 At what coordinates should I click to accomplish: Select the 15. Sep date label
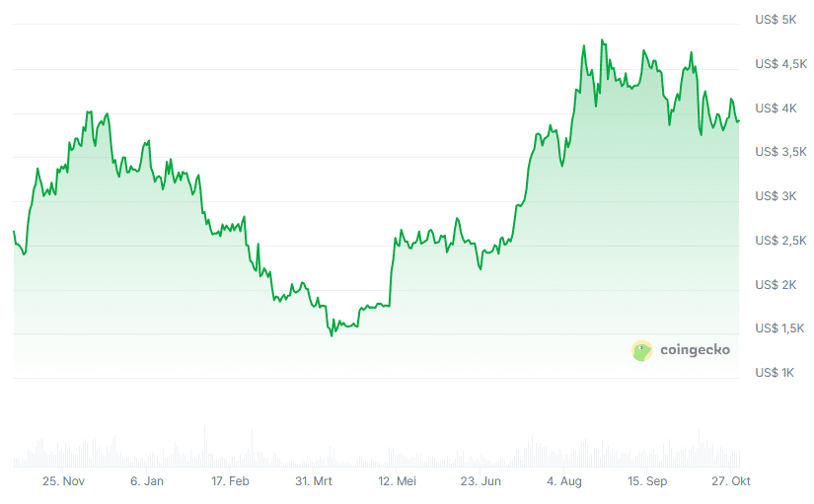point(648,481)
